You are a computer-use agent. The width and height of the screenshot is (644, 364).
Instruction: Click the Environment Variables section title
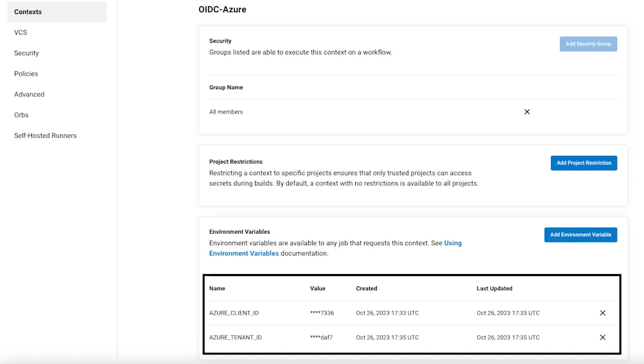pos(239,232)
